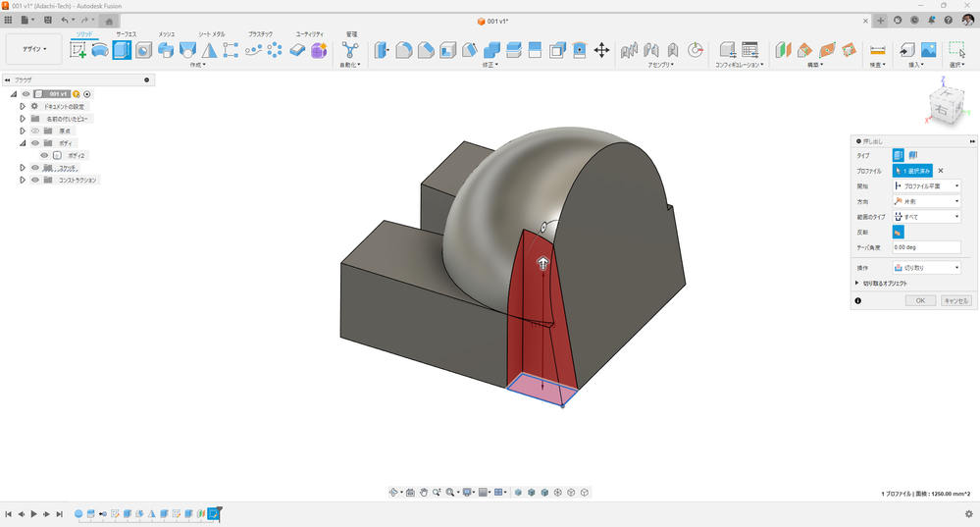The image size is (980, 527).
Task: Switch to the メッシュ tab
Action: pos(166,34)
